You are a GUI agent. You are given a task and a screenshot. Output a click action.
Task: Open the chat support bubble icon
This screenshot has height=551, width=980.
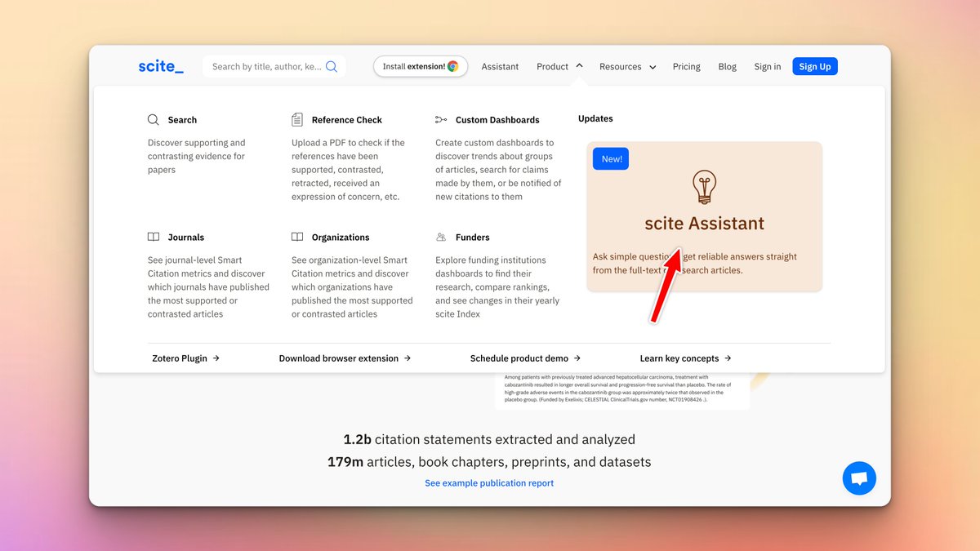tap(859, 478)
